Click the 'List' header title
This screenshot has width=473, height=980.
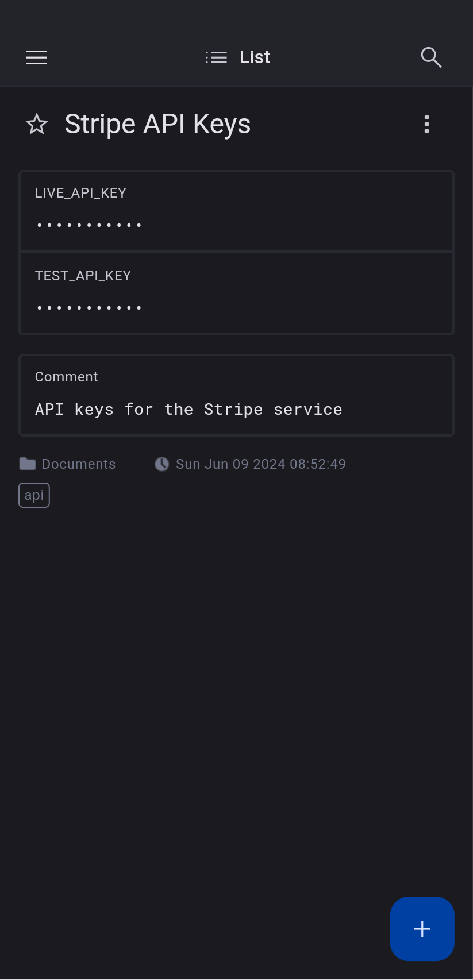255,57
